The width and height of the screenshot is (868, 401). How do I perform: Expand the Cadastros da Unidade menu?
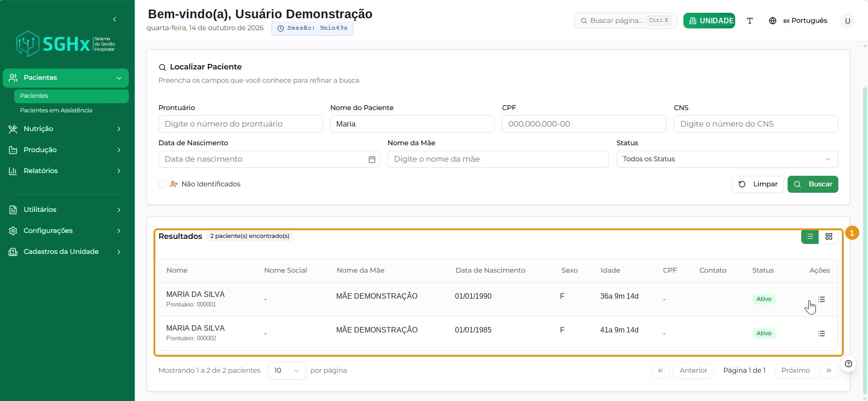[66, 252]
